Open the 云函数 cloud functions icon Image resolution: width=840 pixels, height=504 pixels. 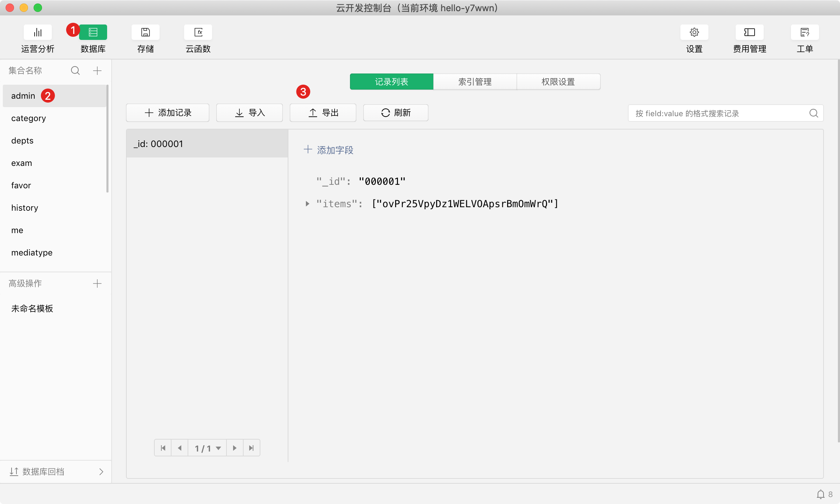point(198,33)
